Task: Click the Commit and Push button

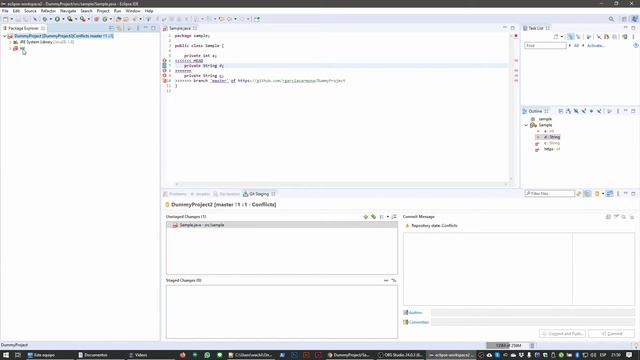Action: click(x=562, y=333)
